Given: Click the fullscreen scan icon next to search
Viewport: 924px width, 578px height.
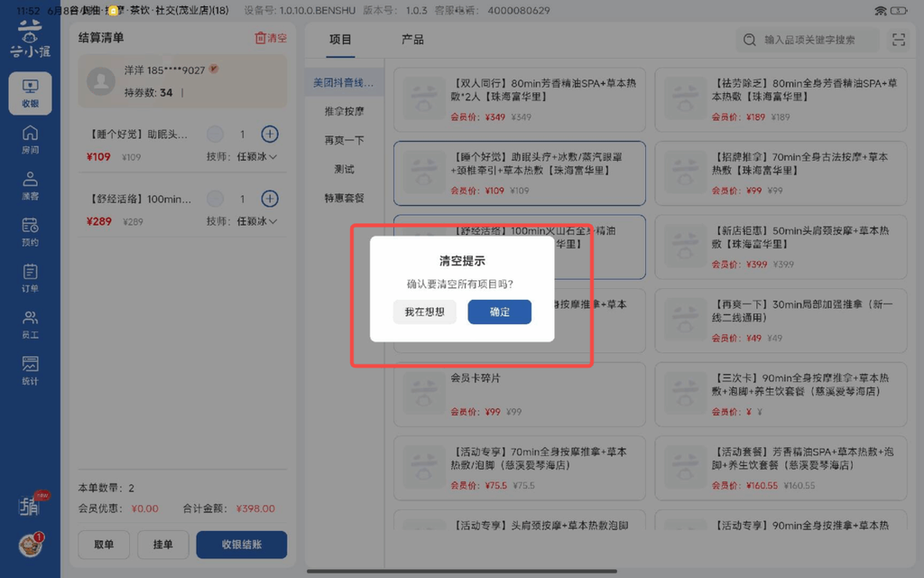Looking at the screenshot, I should click(x=899, y=40).
